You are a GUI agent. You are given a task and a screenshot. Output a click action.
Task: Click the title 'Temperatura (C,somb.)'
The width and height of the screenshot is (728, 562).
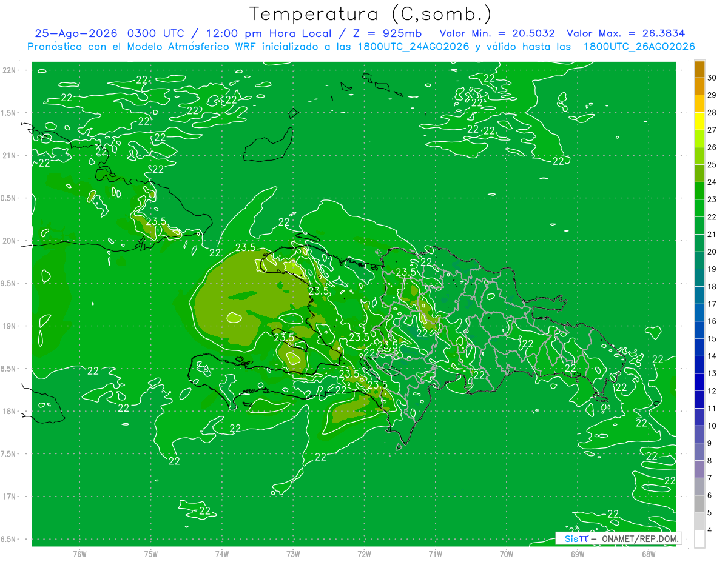370,14
